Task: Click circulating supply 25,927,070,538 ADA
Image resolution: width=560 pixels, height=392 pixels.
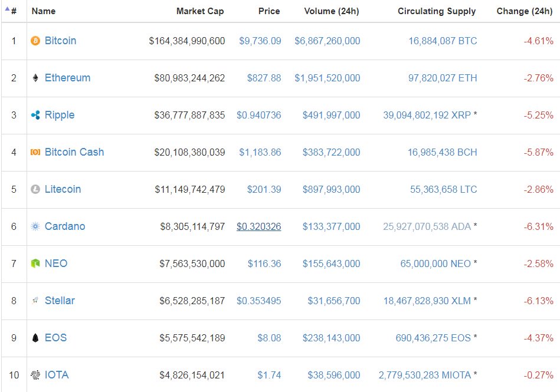Action: [x=427, y=226]
